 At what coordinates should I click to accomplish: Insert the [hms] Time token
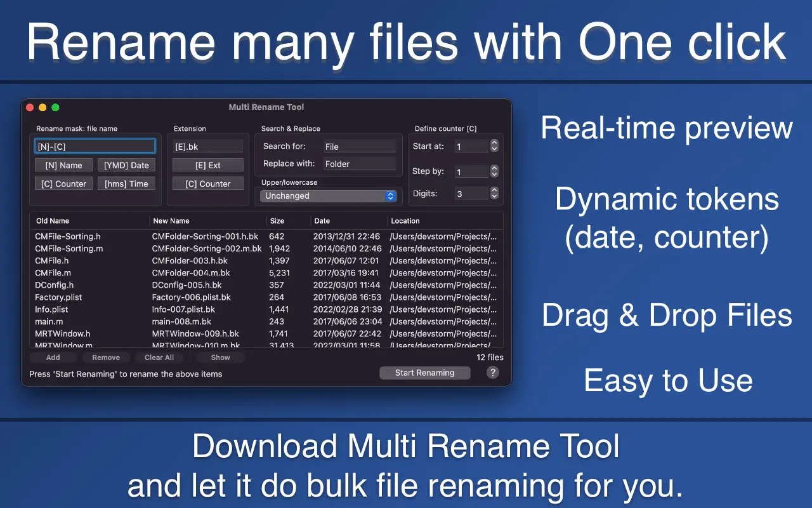point(126,184)
